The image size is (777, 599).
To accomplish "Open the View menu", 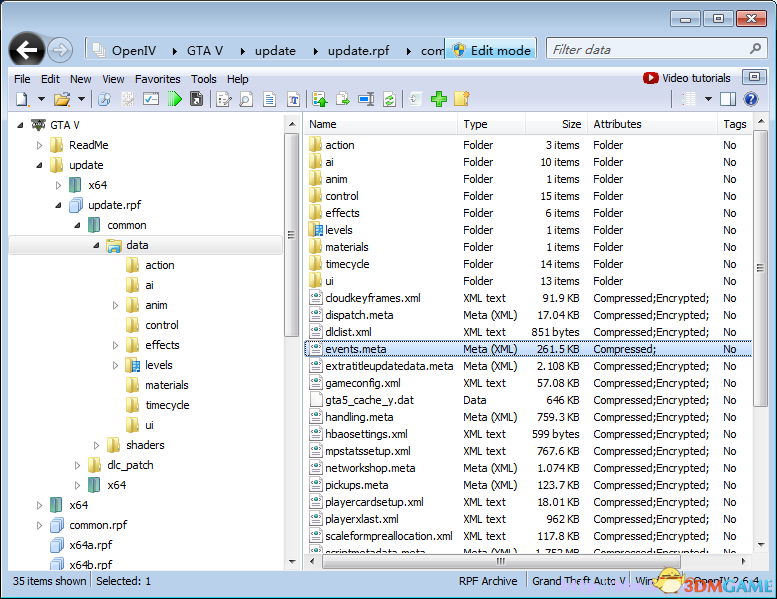I will coord(113,79).
